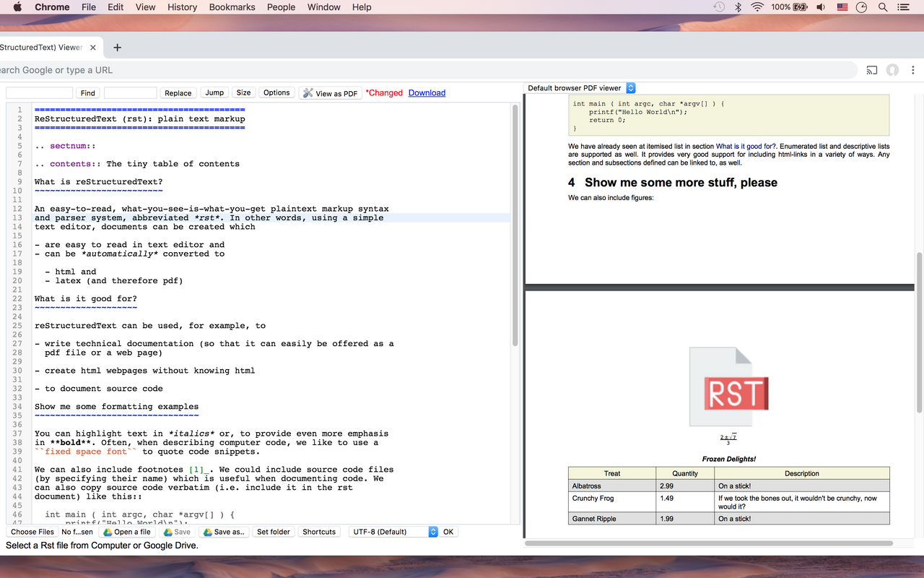
Task: Click the Save Drive button
Action: click(177, 532)
